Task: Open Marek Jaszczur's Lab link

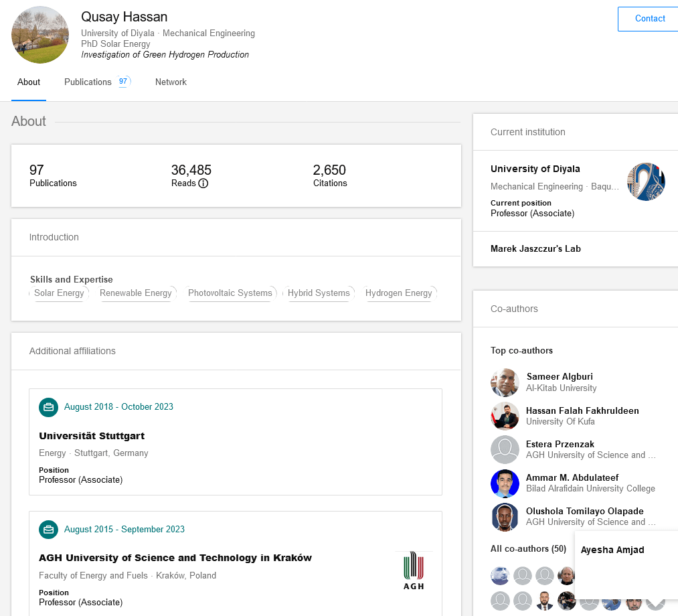Action: (535, 248)
